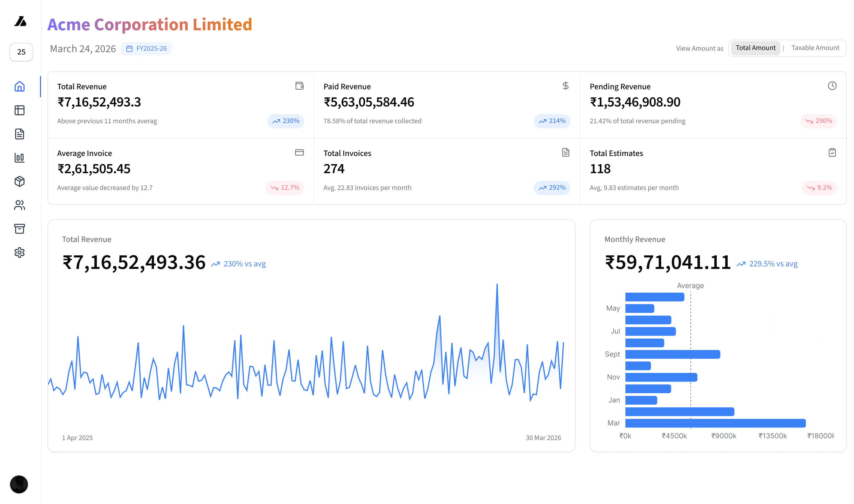This screenshot has width=854, height=504.
Task: Click the May bar in Monthly Revenue chart
Action: point(640,308)
